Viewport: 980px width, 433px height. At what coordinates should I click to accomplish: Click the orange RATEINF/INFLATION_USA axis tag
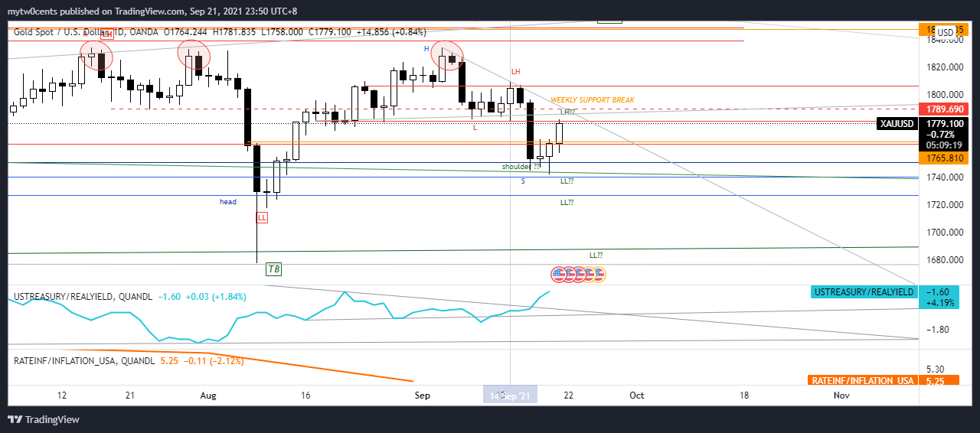863,380
